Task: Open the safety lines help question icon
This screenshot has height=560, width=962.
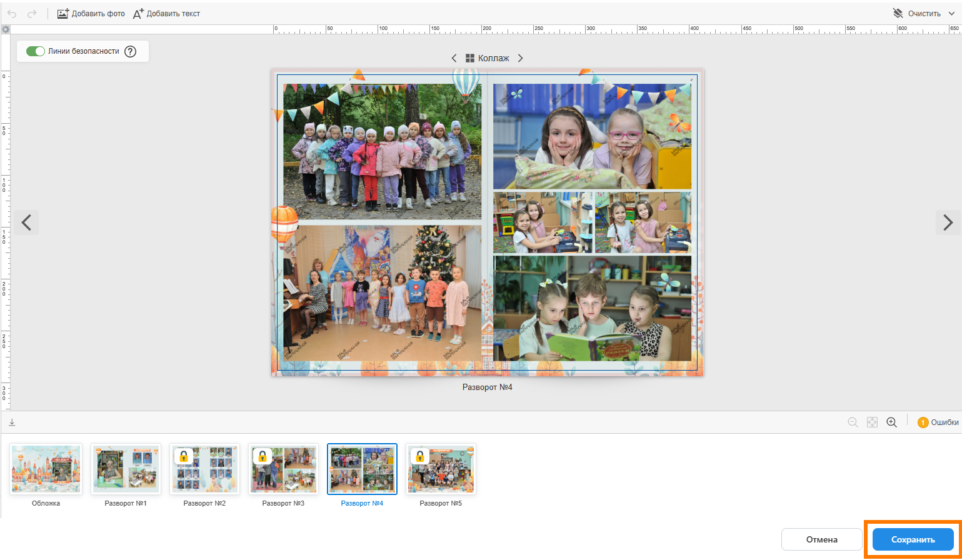Action: 130,52
